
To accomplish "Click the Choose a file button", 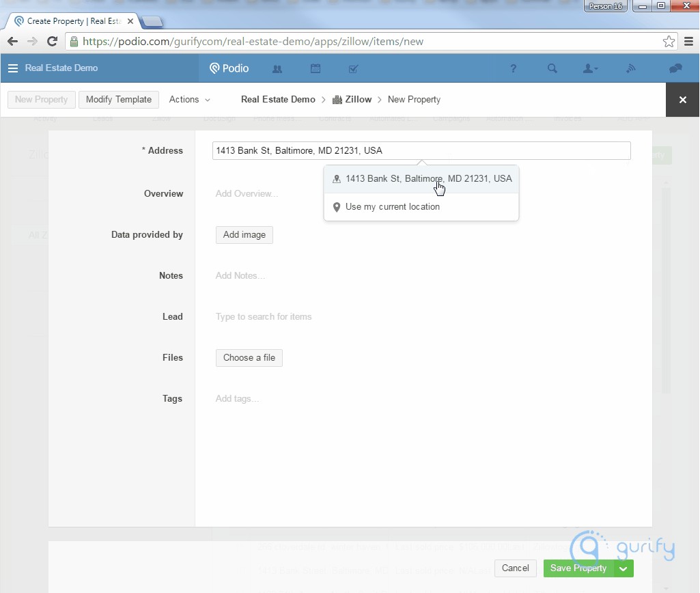I will coord(249,358).
